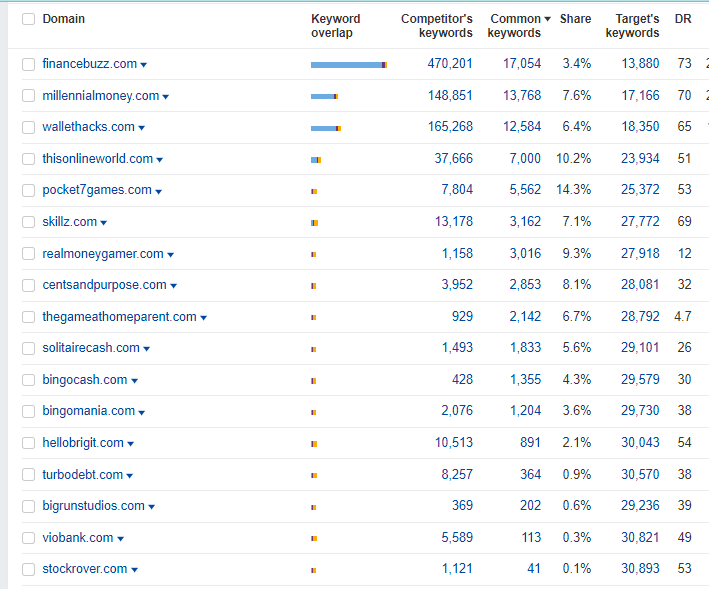This screenshot has width=709, height=589.
Task: Sort by the Share column header
Action: 575,19
